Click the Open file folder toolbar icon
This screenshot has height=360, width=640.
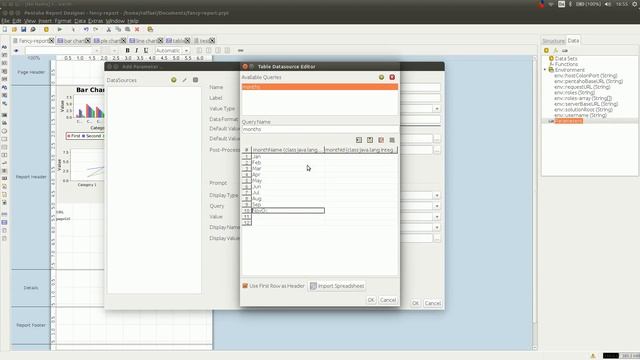(x=14, y=29)
